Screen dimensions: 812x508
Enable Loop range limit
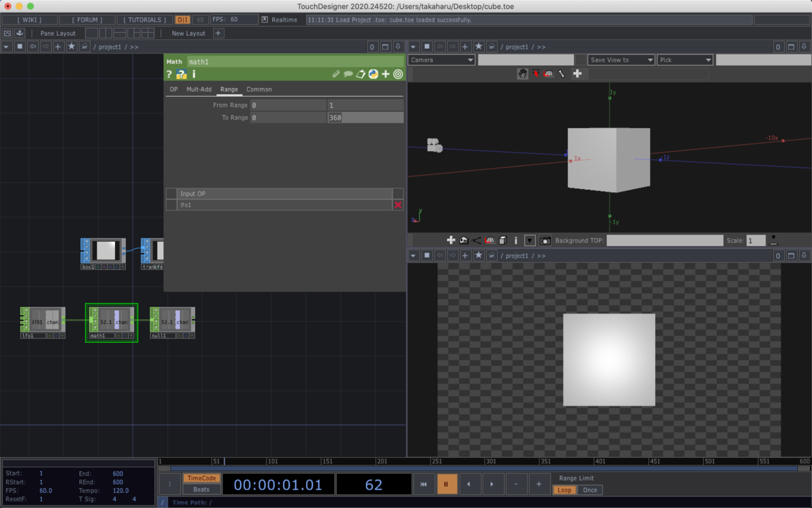click(x=564, y=490)
